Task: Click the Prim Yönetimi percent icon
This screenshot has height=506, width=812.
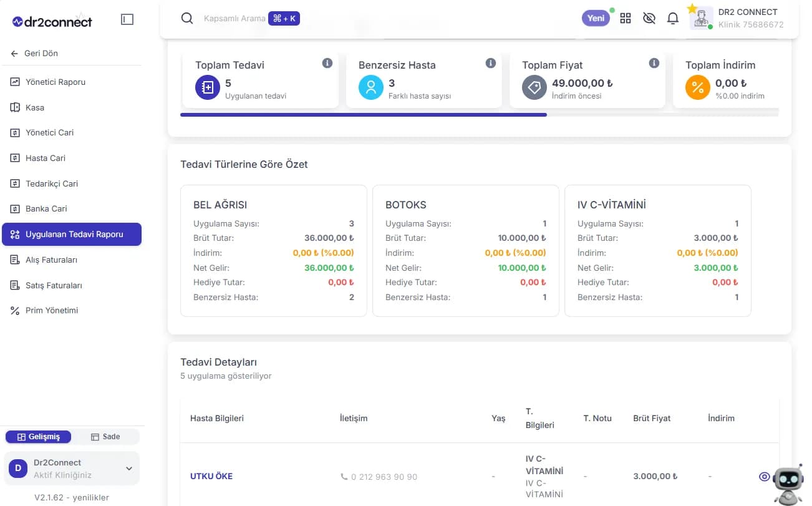Action: point(15,310)
